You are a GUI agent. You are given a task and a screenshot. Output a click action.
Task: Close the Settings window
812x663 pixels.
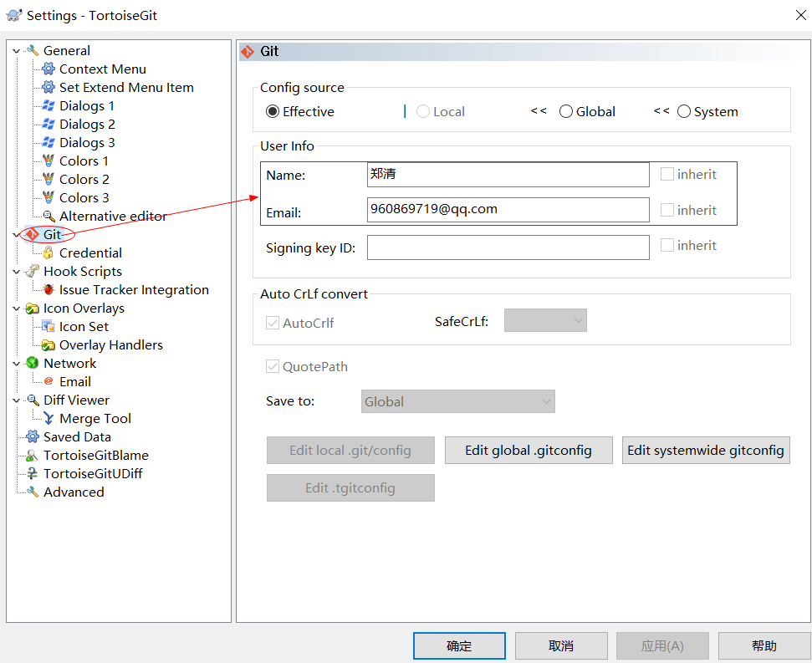[x=800, y=16]
